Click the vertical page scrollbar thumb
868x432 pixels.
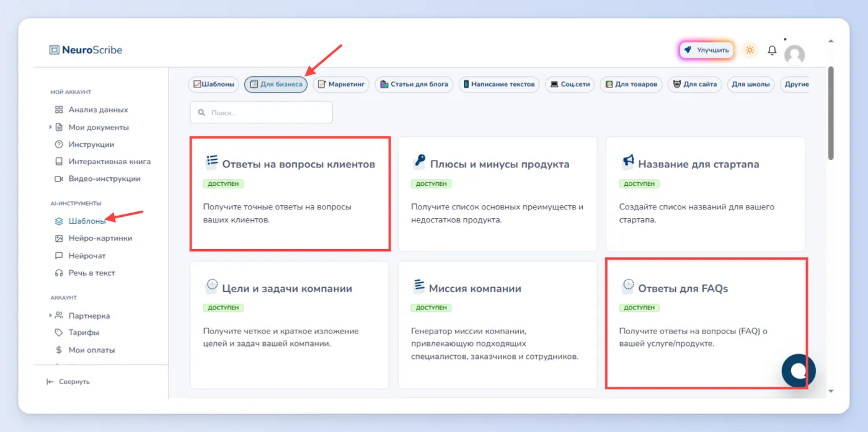pyautogui.click(x=831, y=113)
